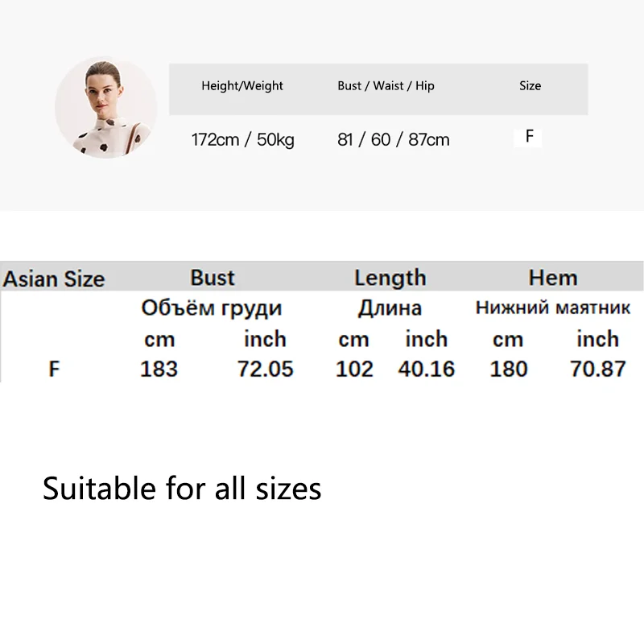Image resolution: width=644 pixels, height=644 pixels.
Task: Select the 81 / 60 / 87cm measurement text
Action: pos(393,140)
